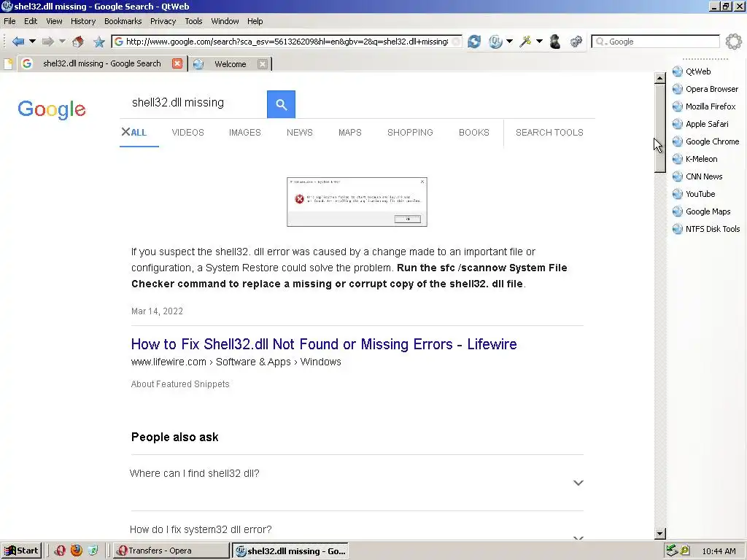The image size is (747, 560).
Task: Open QtWeb bookmark in sidebar
Action: 698,71
